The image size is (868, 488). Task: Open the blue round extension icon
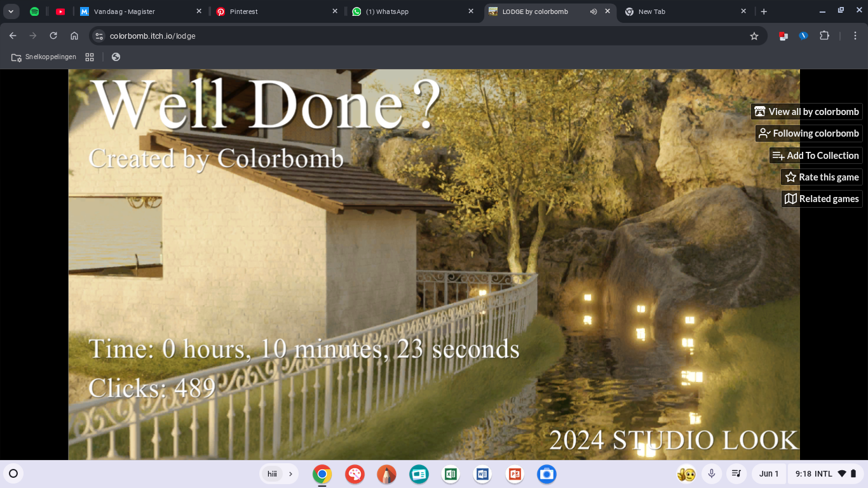[803, 36]
